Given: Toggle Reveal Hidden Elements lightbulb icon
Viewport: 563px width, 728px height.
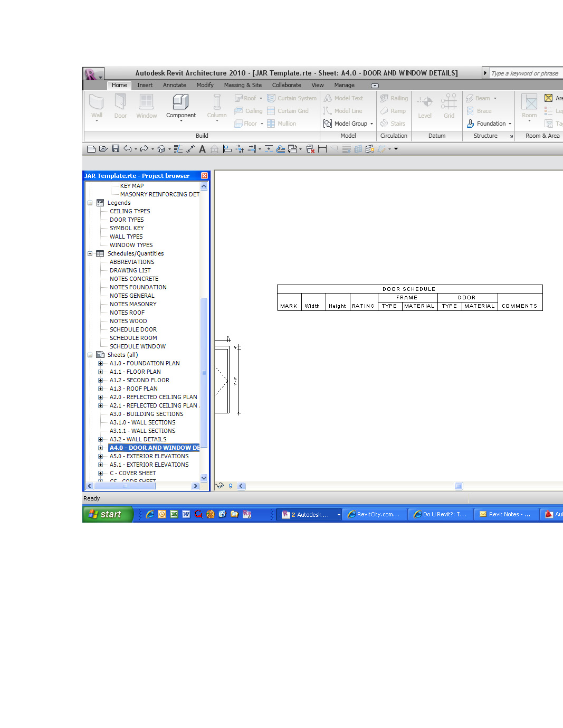Looking at the screenshot, I should click(x=231, y=486).
